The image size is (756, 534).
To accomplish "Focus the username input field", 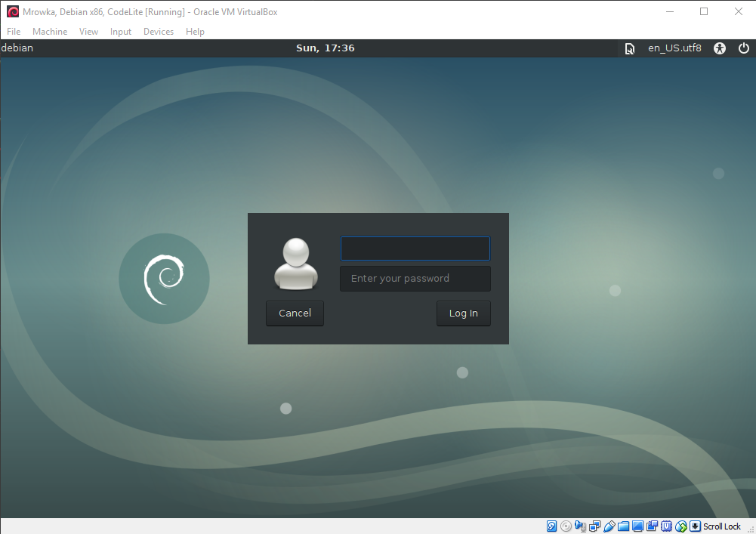I will click(x=415, y=248).
